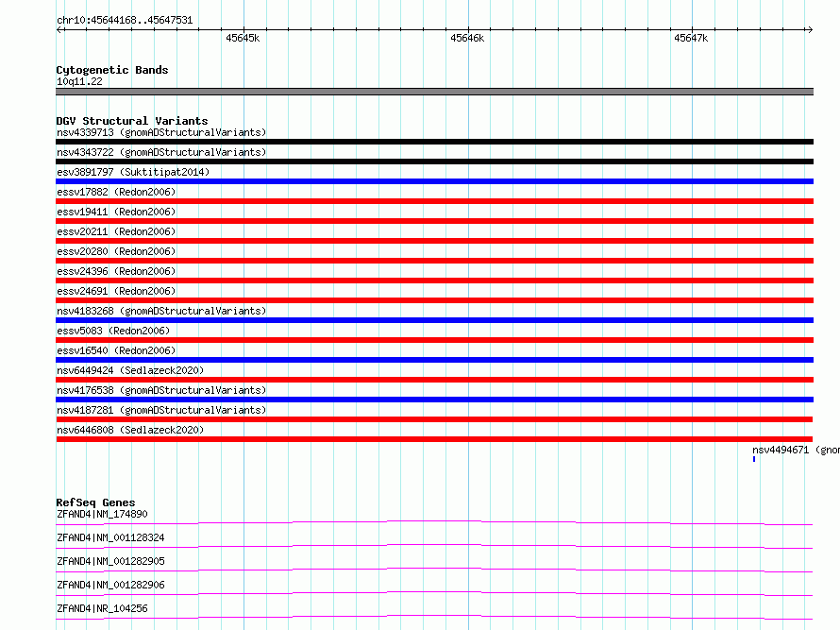840x630 pixels.
Task: Click the DGV Structural Variants track title
Action: (x=132, y=121)
